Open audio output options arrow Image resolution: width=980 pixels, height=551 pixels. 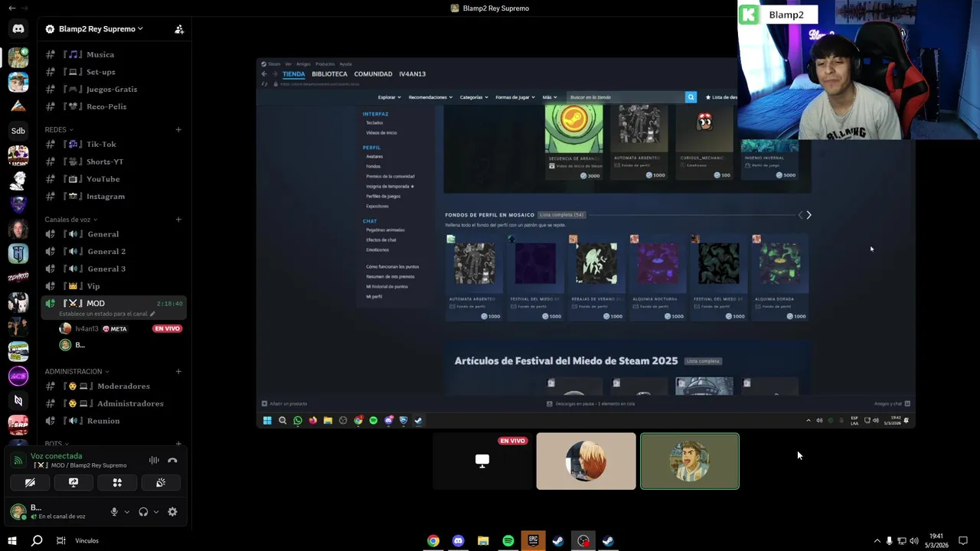(x=155, y=512)
